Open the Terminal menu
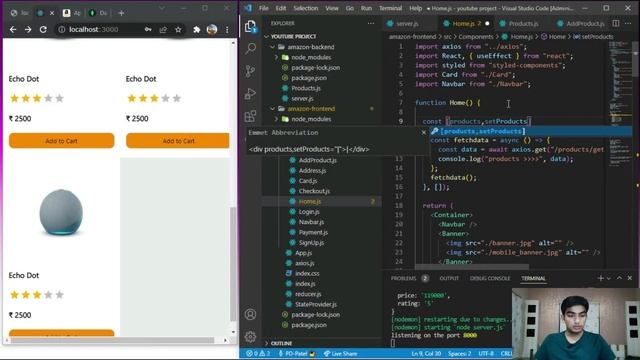The height and width of the screenshot is (360, 640). pyautogui.click(x=391, y=8)
